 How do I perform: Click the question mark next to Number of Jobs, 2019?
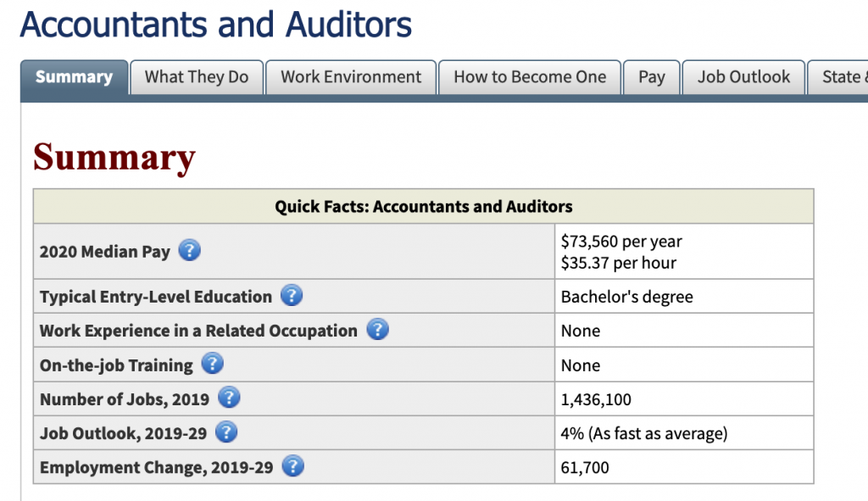(x=229, y=398)
